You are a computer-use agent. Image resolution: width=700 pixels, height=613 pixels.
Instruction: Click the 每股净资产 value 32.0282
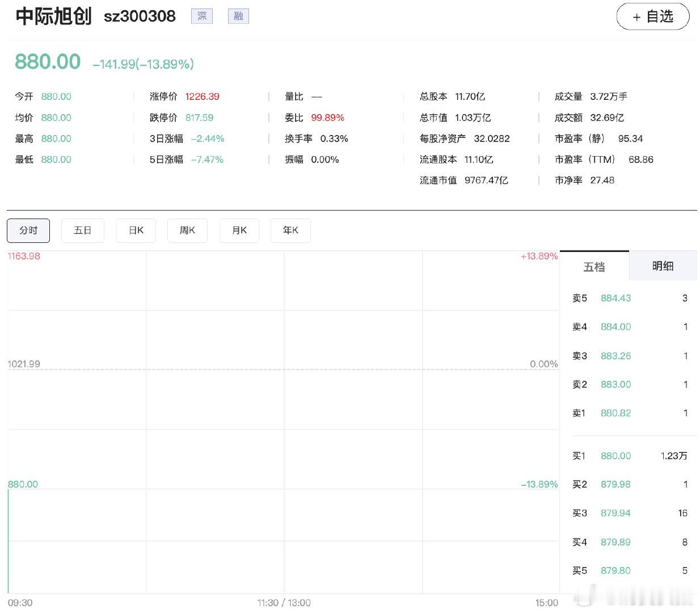point(492,138)
